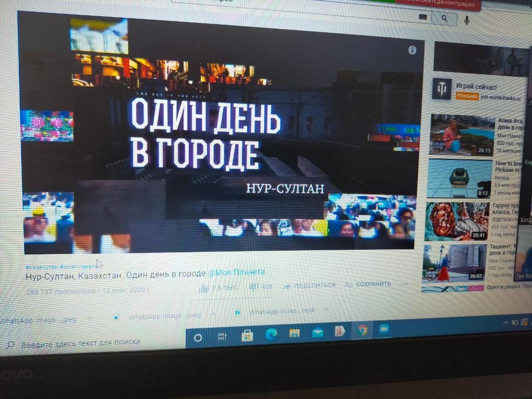Click the СОХРАНИТЬ save button
532x399 pixels.
tap(369, 284)
